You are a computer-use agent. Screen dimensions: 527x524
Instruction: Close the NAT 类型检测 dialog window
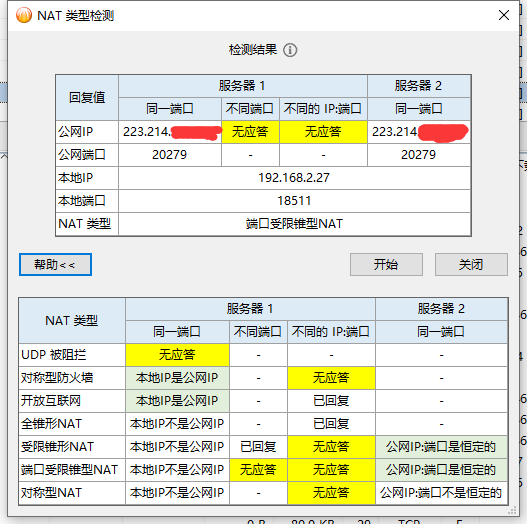(503, 15)
